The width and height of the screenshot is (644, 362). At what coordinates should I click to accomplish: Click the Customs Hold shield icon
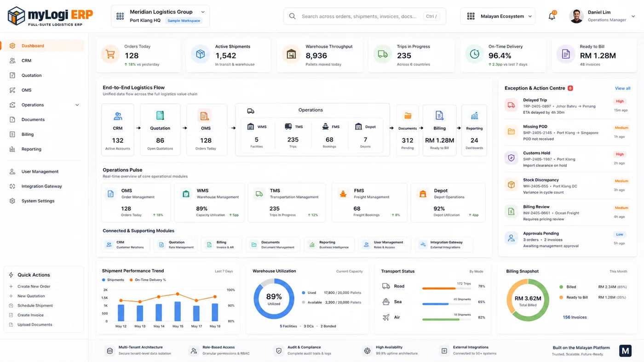(x=511, y=158)
